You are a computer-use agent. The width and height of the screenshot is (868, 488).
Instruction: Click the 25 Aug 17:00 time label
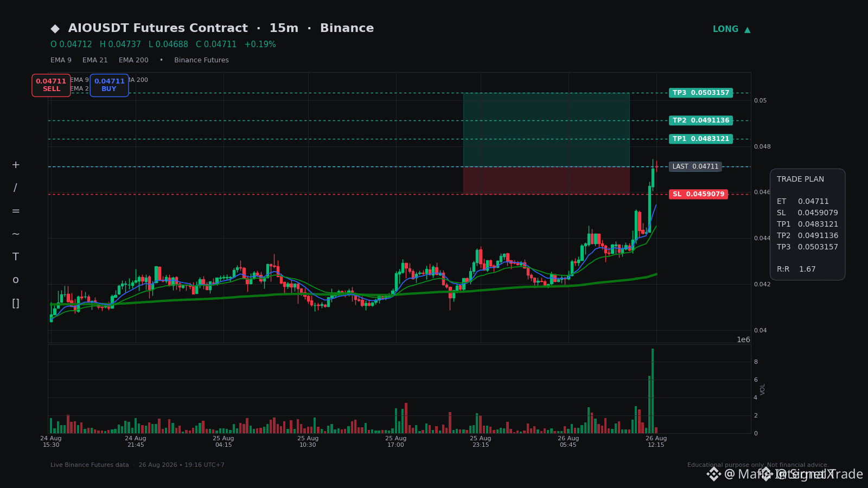click(396, 442)
